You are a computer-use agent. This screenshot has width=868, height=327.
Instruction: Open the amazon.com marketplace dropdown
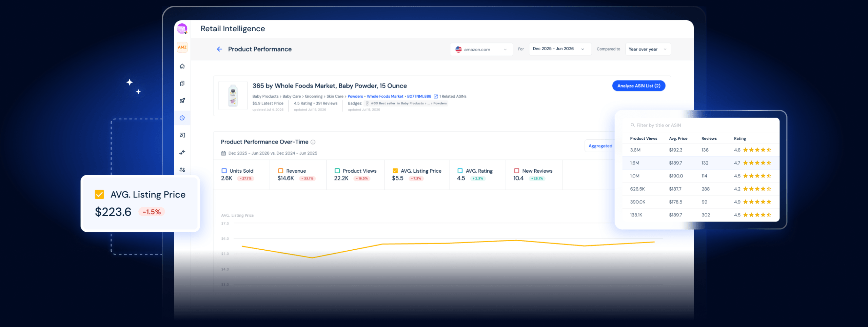pyautogui.click(x=481, y=49)
